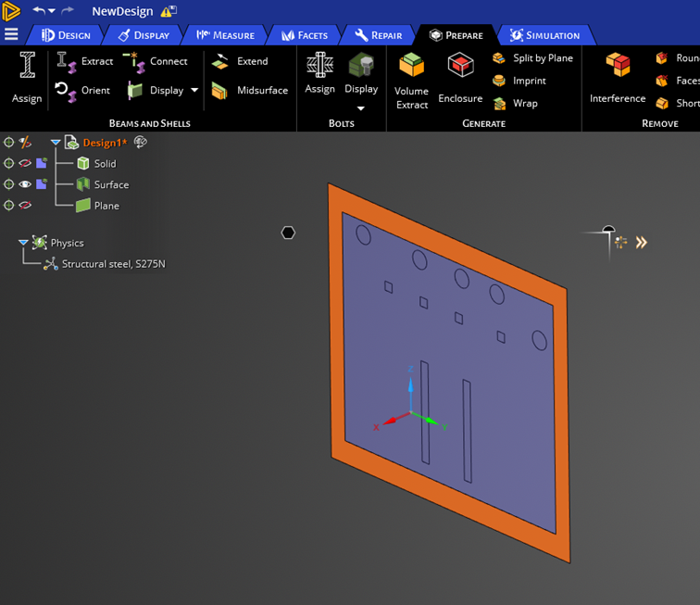Click the Interference tool icon

[618, 78]
